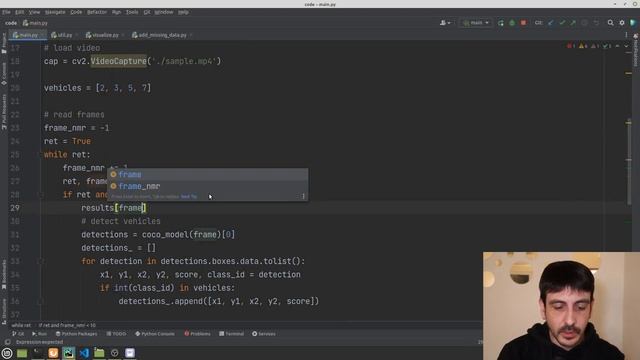Click the red Stop icon
This screenshot has width=640, height=360.
coord(523,23)
